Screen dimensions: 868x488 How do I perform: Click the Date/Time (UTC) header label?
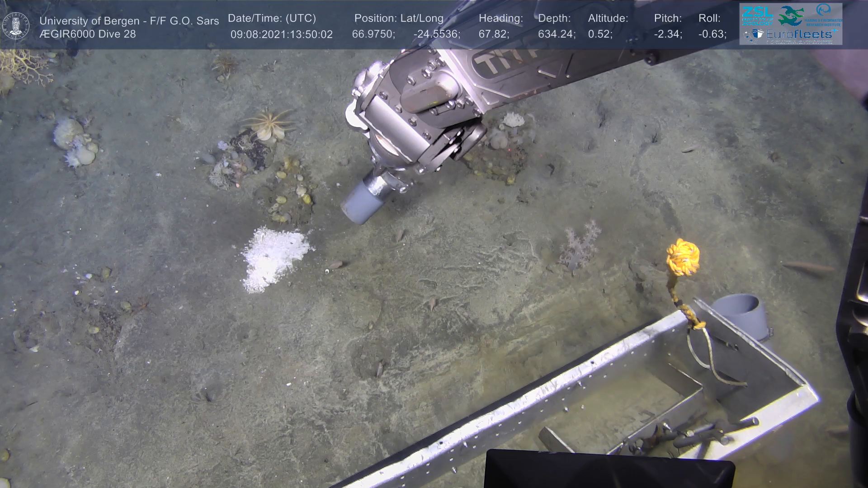(272, 18)
